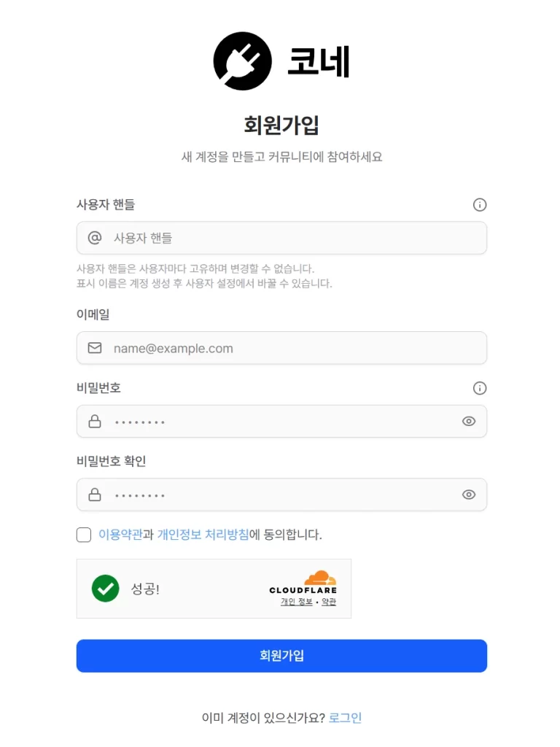
Task: Click the lock icon in 비밀번호 field
Action: [x=95, y=421]
